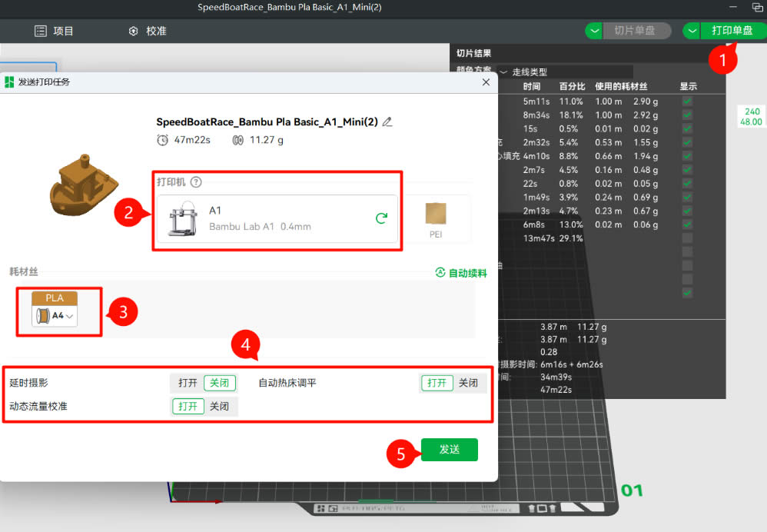Open the dropdown arrow beside 打印单盘
Viewport: 767px width, 532px height.
click(x=692, y=31)
